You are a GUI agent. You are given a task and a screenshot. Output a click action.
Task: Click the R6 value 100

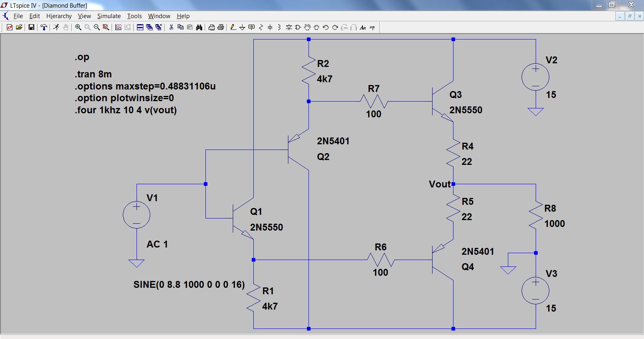[380, 272]
